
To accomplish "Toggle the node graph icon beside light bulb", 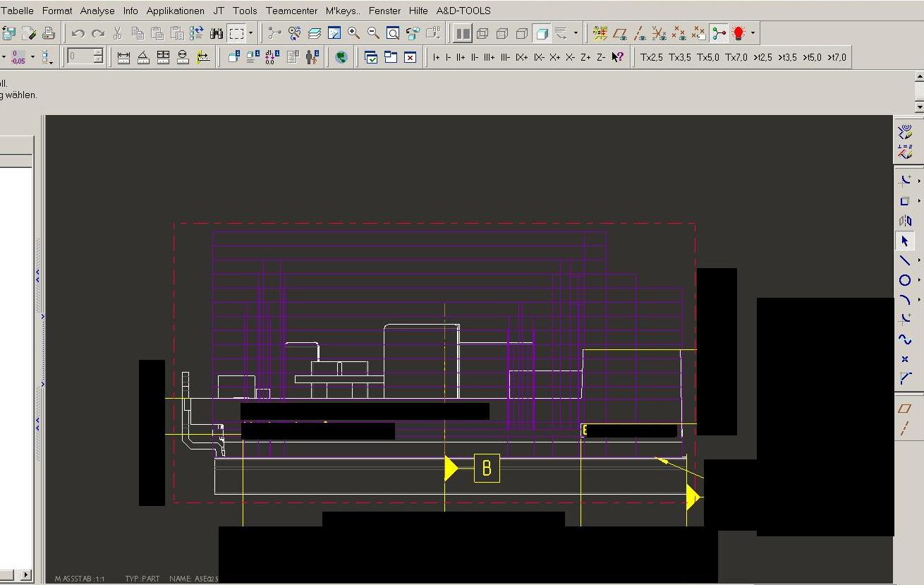I will click(x=719, y=33).
